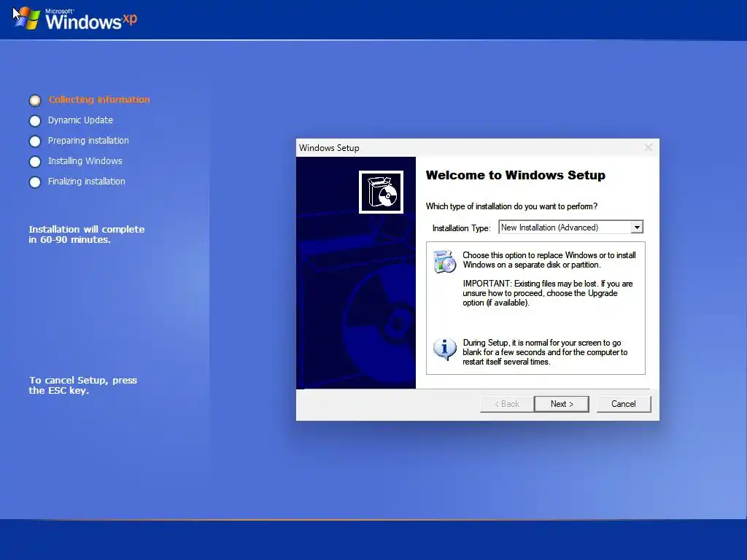Click the 'Welcome to Windows Setup' heading

click(516, 175)
